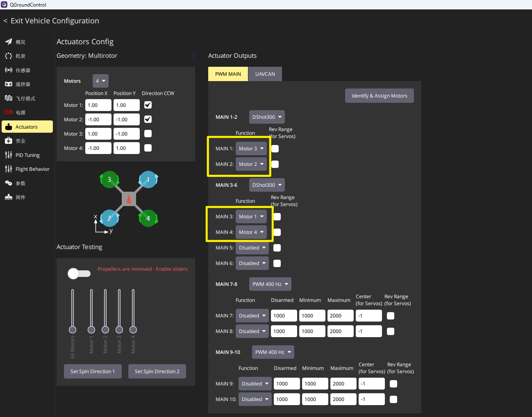This screenshot has height=417, width=532.
Task: Check Rev Range for MAIN 10
Action: [x=393, y=399]
